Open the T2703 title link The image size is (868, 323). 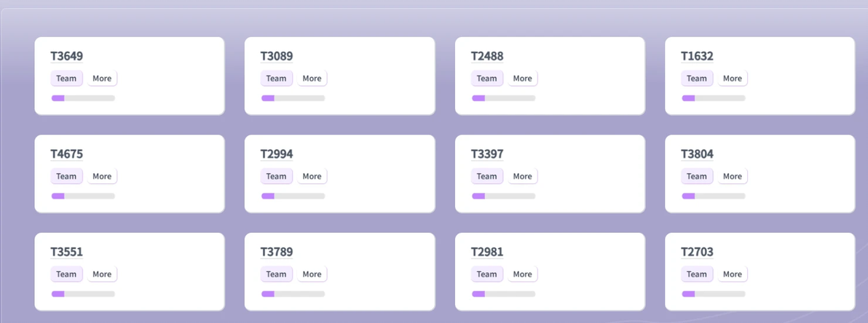697,252
